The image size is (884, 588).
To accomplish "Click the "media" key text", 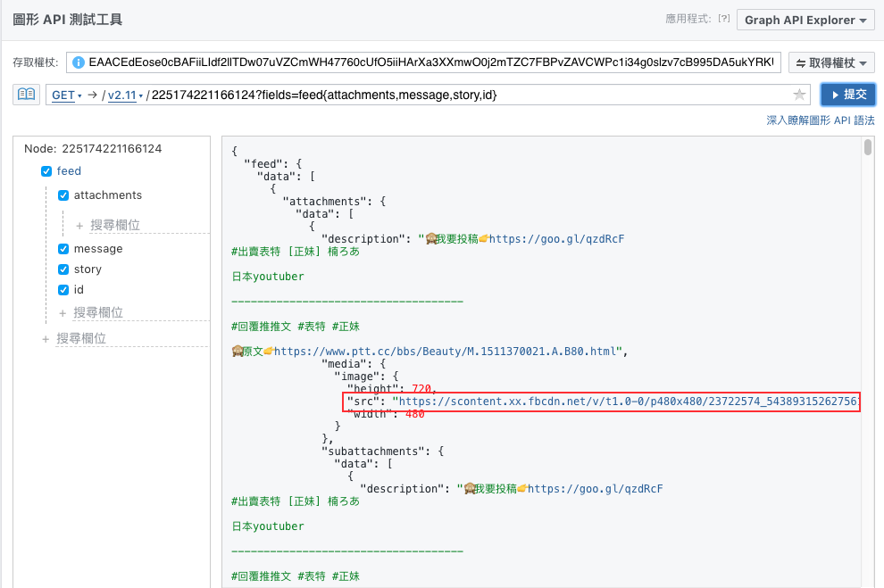I will pyautogui.click(x=346, y=364).
